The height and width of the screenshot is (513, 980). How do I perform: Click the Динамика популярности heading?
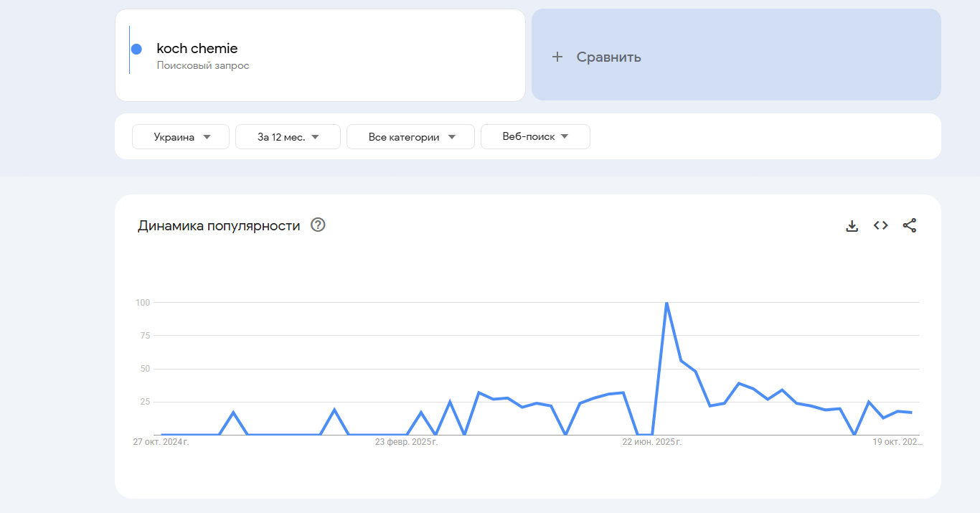[219, 226]
